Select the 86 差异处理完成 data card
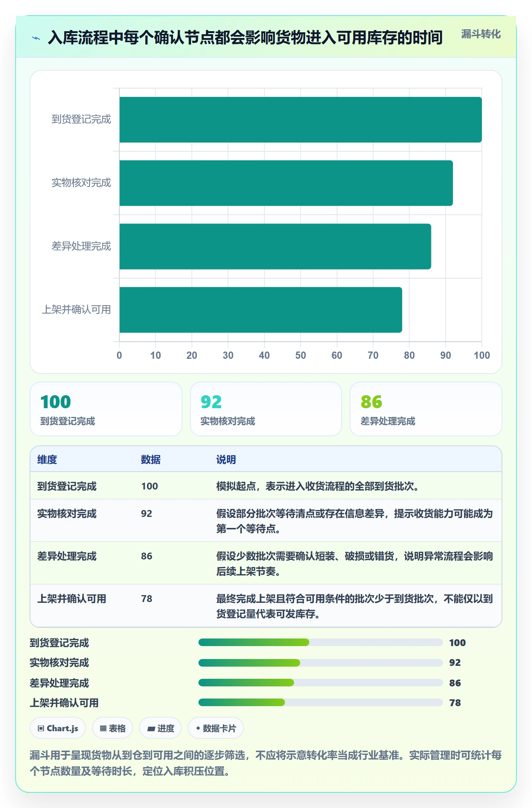This screenshot has width=532, height=808. coord(426,409)
